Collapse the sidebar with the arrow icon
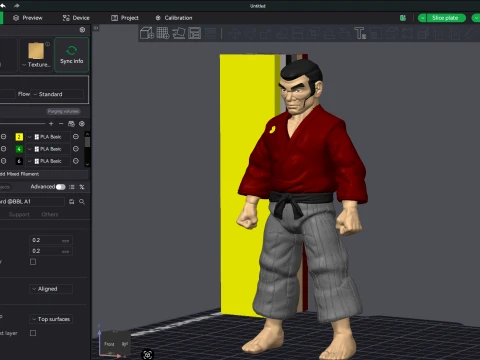The height and width of the screenshot is (360, 480). pos(96,28)
